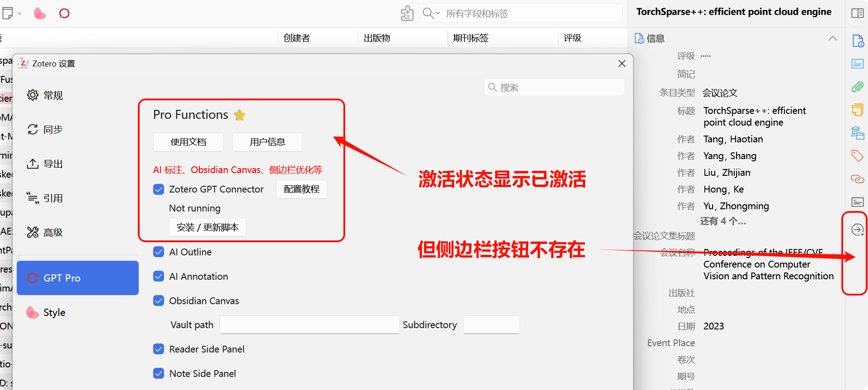Click the Locate arrow sidebar icon
Image resolution: width=868 pixels, height=390 pixels.
tap(857, 230)
